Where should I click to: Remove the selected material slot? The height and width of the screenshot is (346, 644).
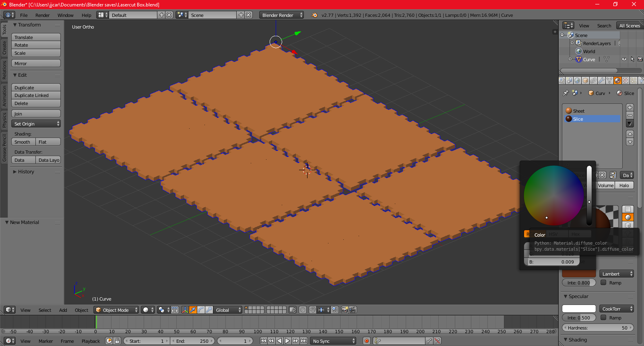630,115
